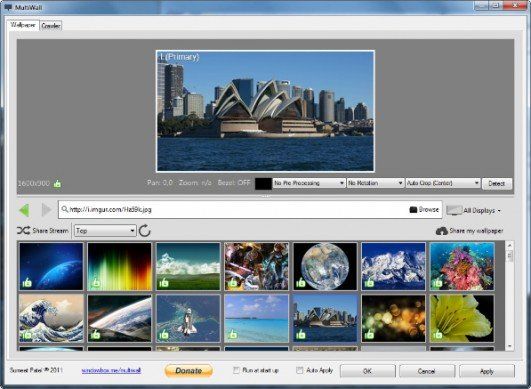531x389 pixels.
Task: Select the Great Wave wallpaper thumbnail
Action: (51, 318)
